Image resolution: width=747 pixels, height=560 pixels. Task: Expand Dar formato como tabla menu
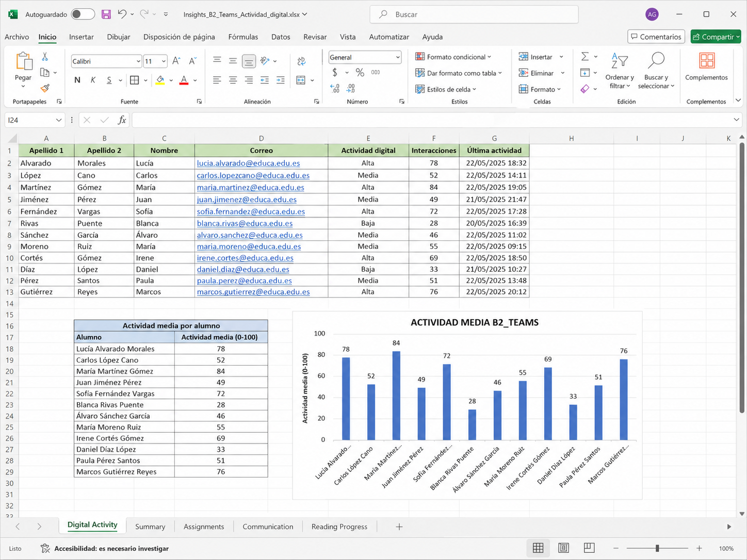coord(459,73)
